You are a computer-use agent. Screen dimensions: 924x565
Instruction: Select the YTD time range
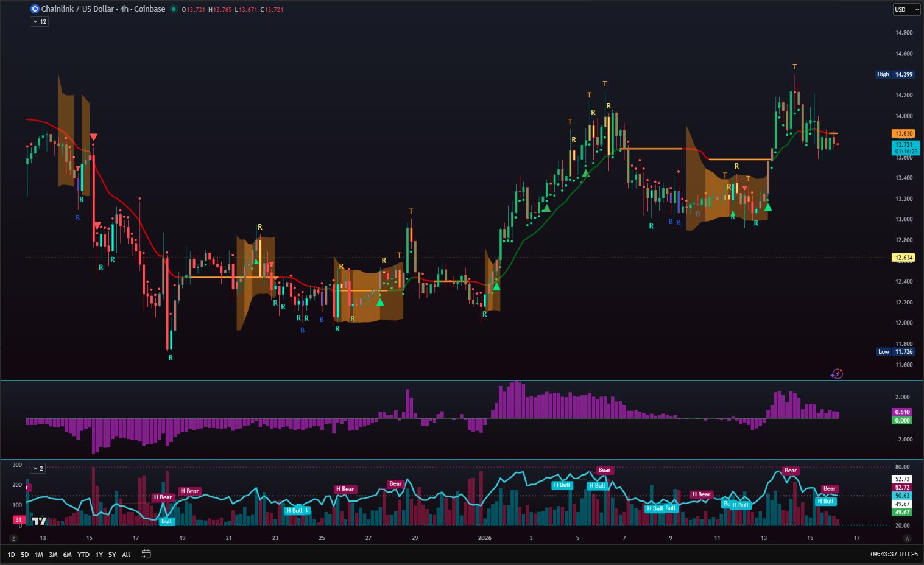(x=83, y=555)
